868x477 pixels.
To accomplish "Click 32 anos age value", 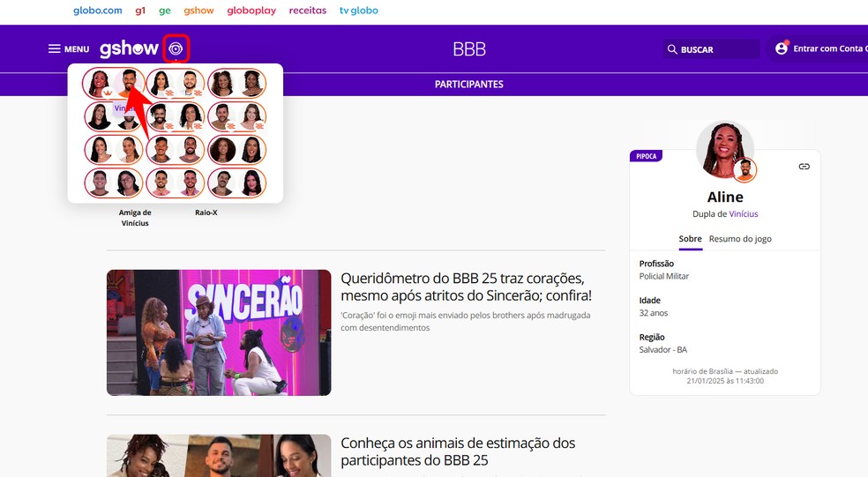I will 654,313.
